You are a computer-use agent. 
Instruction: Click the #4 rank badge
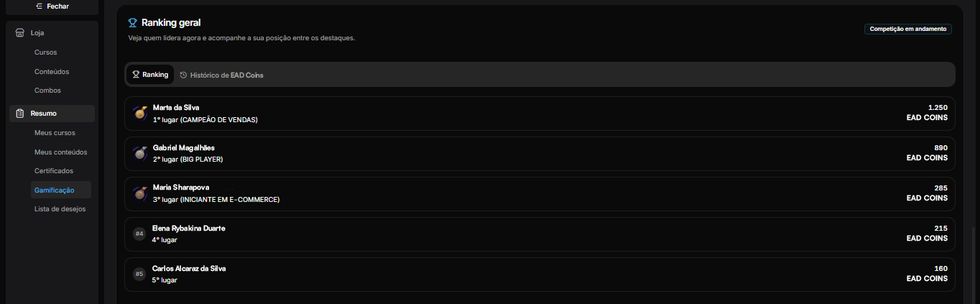pos(139,234)
